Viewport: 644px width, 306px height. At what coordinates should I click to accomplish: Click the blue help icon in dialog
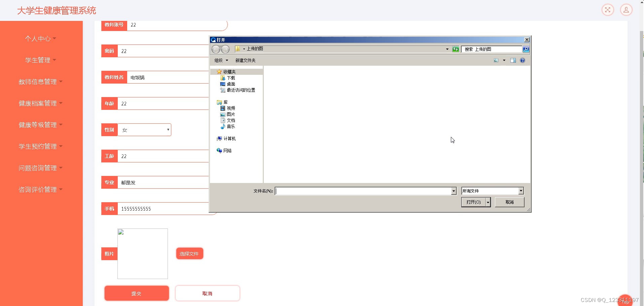pos(523,60)
